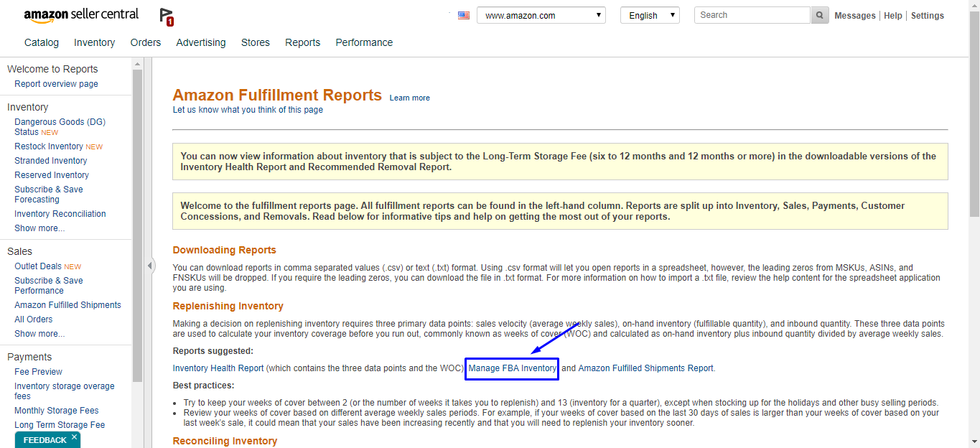This screenshot has width=980, height=448.
Task: Open Subscribe & Save Forecasting report
Action: [x=49, y=195]
